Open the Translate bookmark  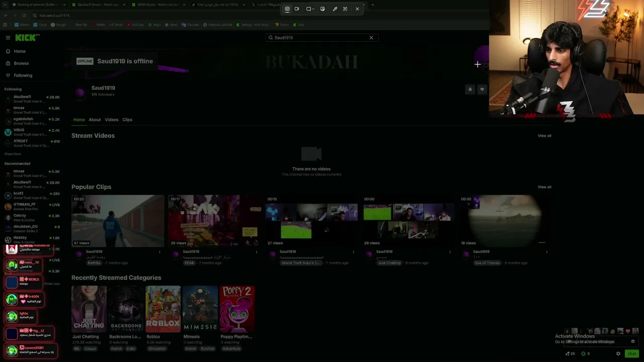[x=191, y=25]
